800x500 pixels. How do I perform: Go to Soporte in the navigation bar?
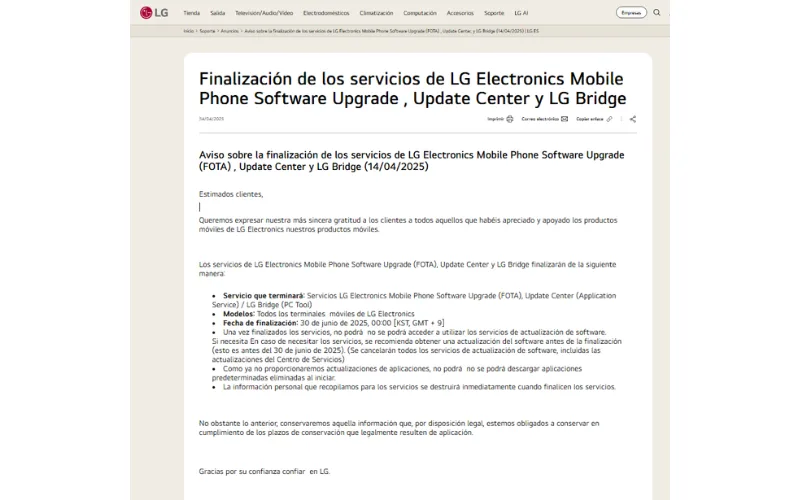[x=494, y=13]
